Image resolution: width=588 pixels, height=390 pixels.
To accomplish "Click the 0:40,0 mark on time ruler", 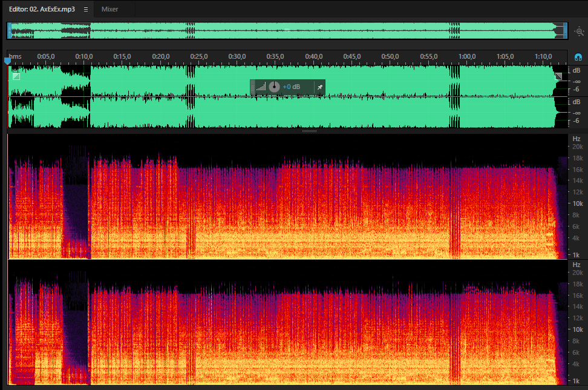I will (x=314, y=56).
